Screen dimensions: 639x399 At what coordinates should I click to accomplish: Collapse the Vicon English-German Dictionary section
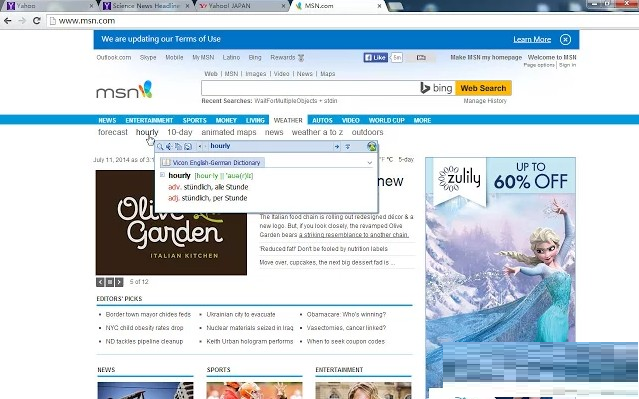point(369,163)
